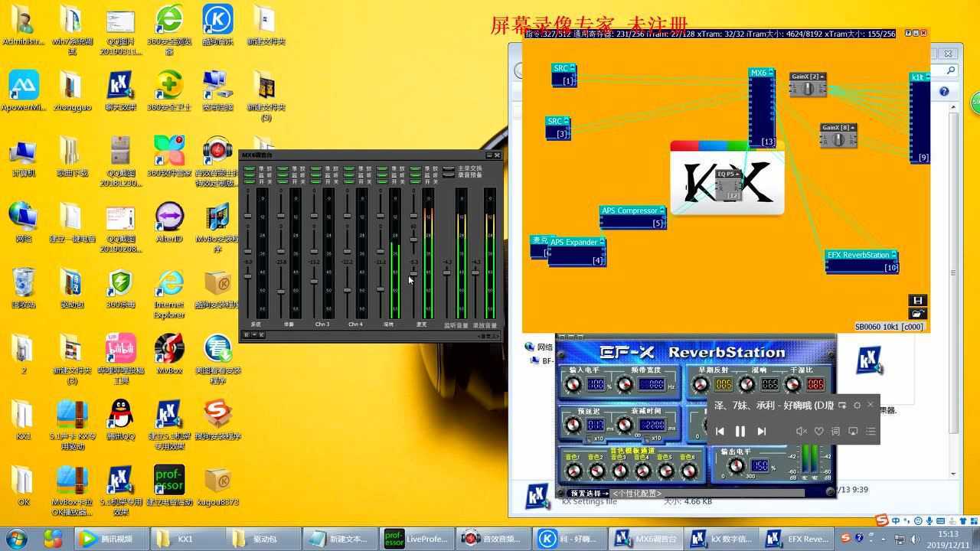Pause the song in the music player
Screen dimensions: 980x551
(x=740, y=432)
